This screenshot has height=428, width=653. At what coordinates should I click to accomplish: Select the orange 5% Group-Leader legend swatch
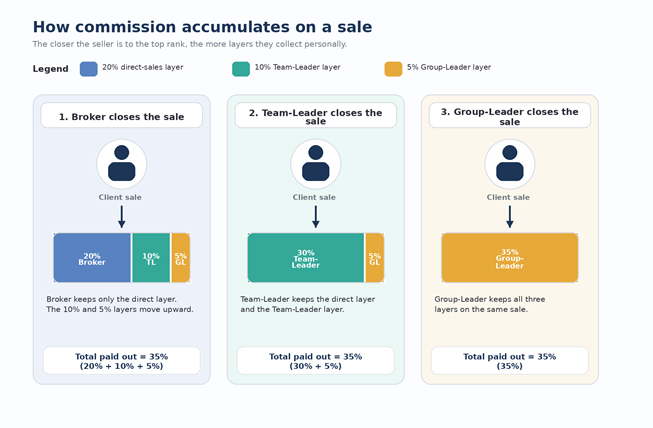[x=393, y=69]
